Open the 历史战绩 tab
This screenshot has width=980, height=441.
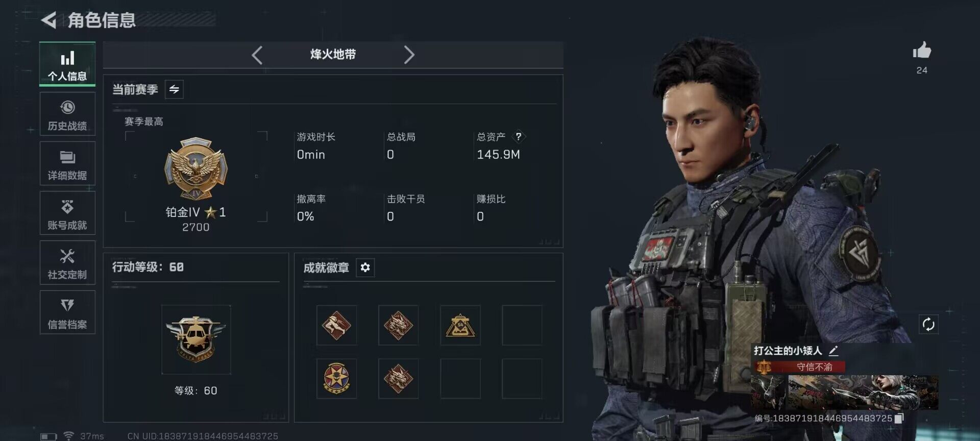(x=67, y=114)
